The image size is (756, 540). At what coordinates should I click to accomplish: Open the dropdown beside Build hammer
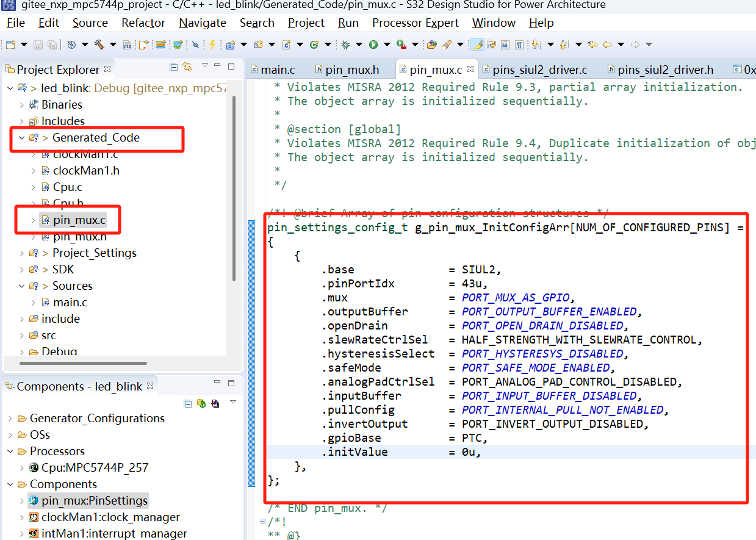tap(113, 45)
